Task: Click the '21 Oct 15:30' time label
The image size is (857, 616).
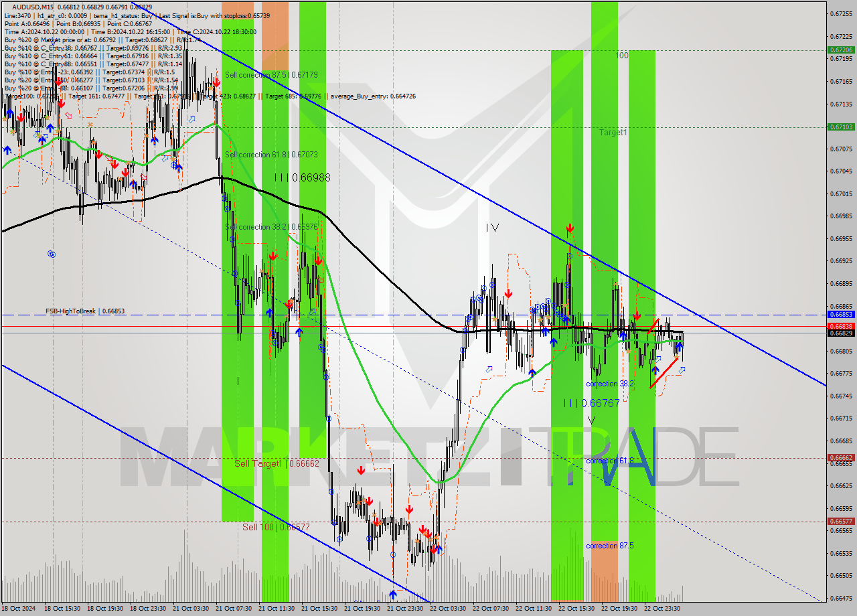Action: [x=319, y=609]
